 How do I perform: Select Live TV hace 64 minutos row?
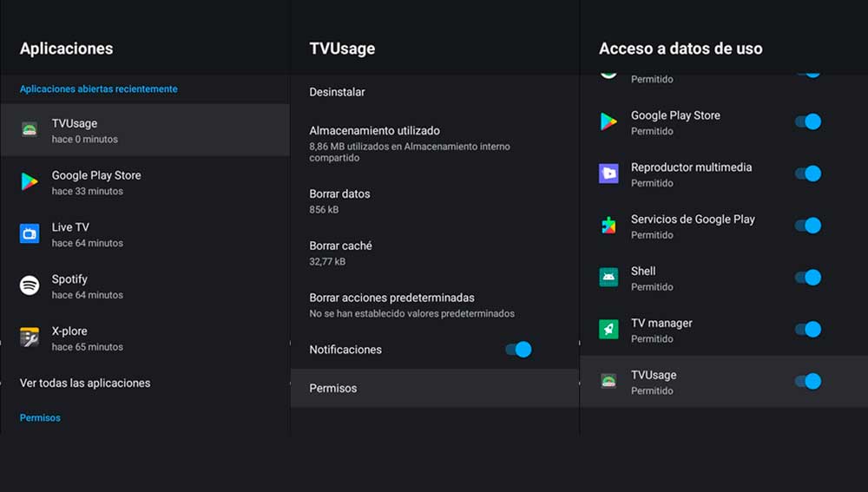point(145,234)
